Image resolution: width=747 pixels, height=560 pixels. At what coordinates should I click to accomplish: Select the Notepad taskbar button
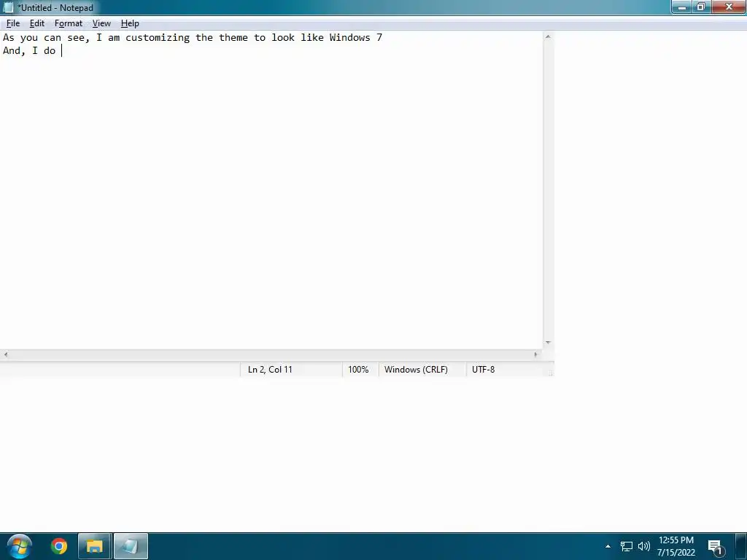pyautogui.click(x=131, y=546)
